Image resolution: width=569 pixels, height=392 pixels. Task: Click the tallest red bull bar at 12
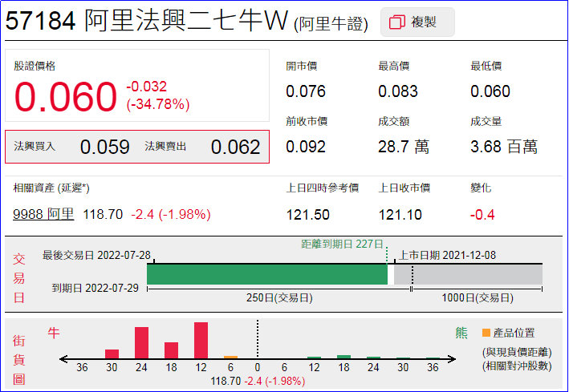coord(201,340)
